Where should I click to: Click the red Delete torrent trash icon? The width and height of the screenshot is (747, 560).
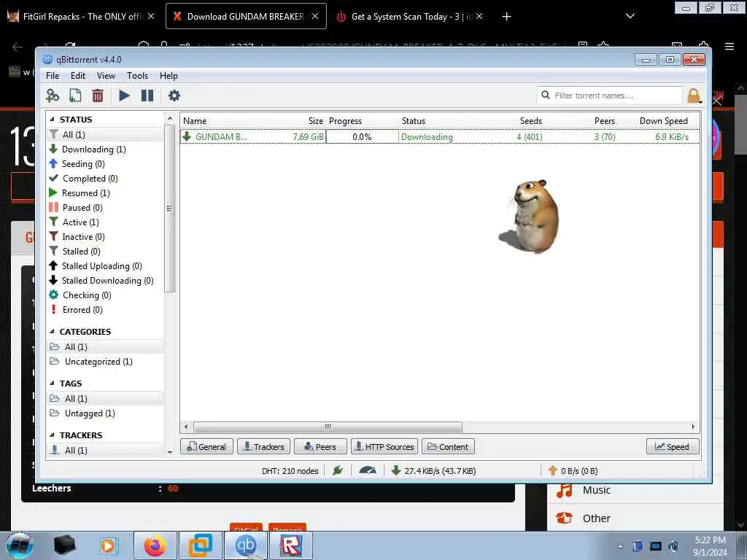(x=98, y=96)
